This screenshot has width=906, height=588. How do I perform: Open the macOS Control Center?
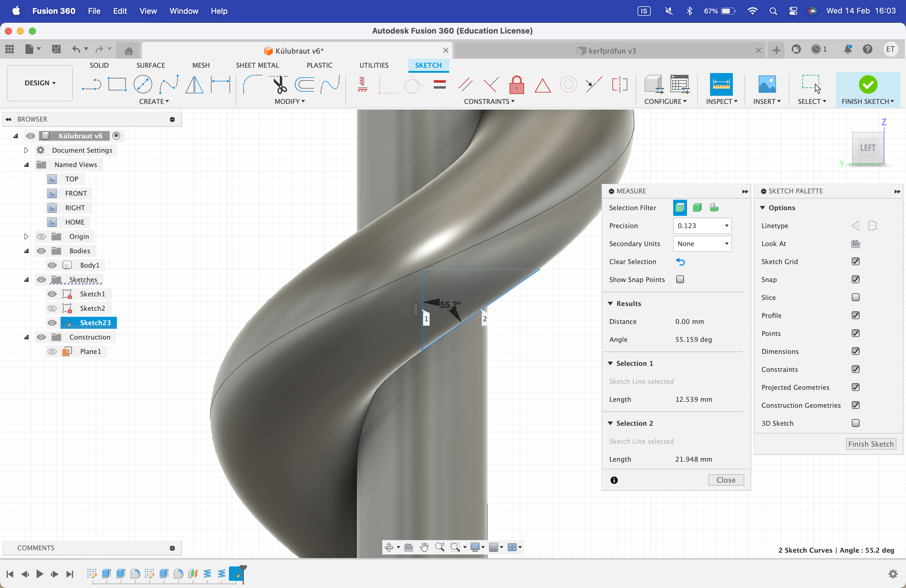tap(793, 11)
